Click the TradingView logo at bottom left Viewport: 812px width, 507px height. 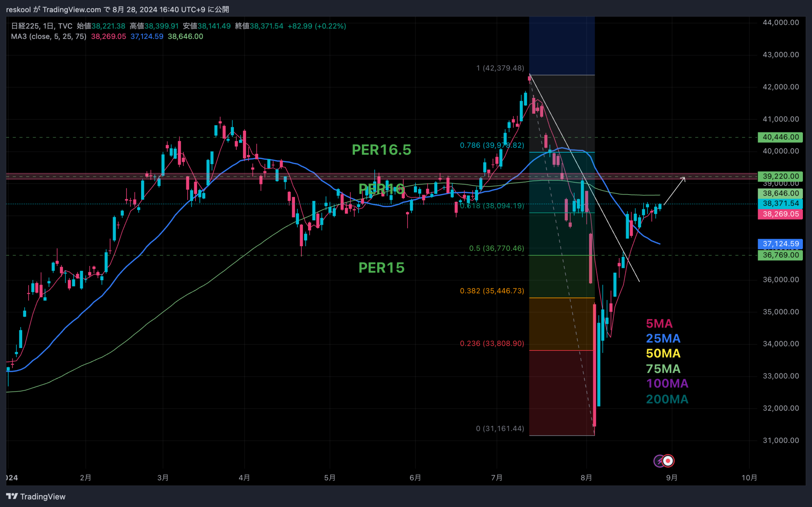coord(36,496)
